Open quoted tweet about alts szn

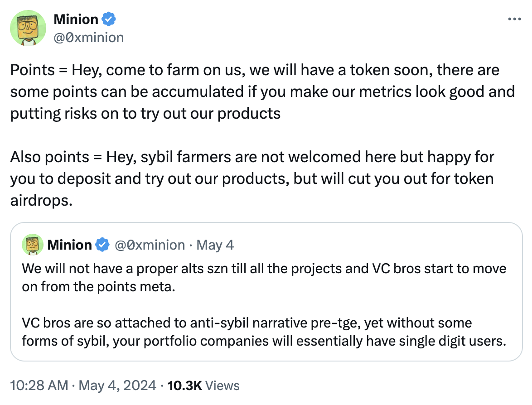(266, 292)
